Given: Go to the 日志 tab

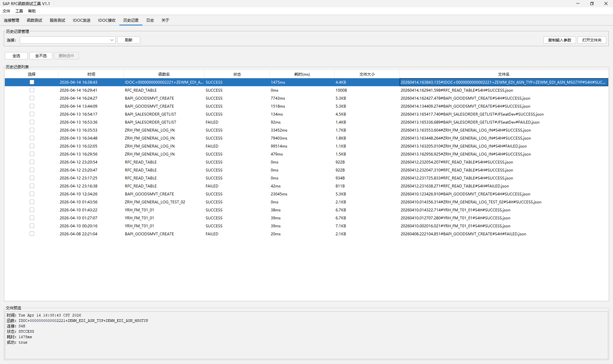Looking at the screenshot, I should [150, 20].
